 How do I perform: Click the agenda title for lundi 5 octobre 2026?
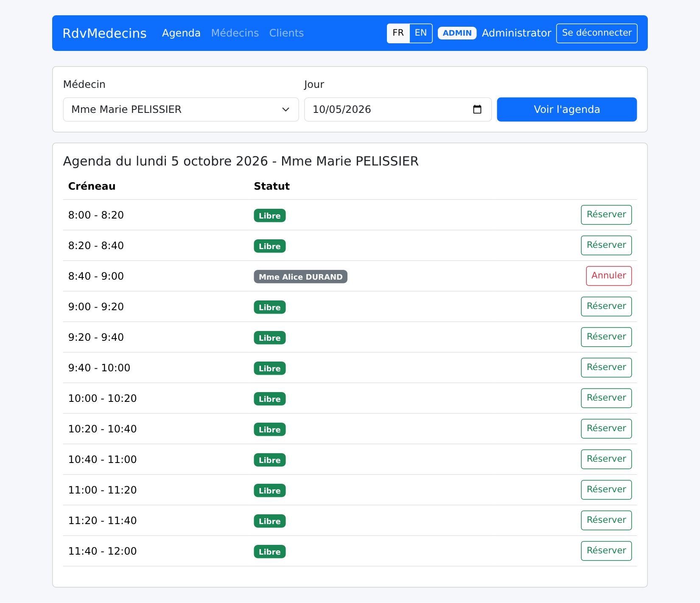[241, 161]
